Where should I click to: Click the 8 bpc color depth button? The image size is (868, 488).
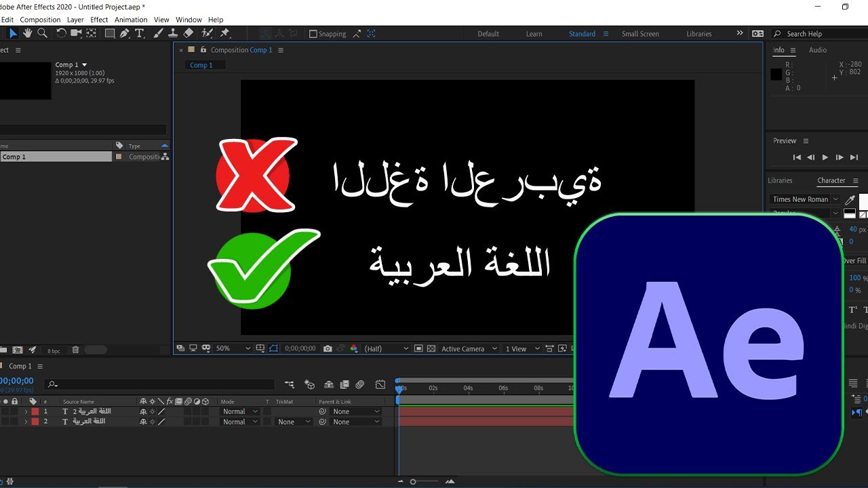coord(54,350)
